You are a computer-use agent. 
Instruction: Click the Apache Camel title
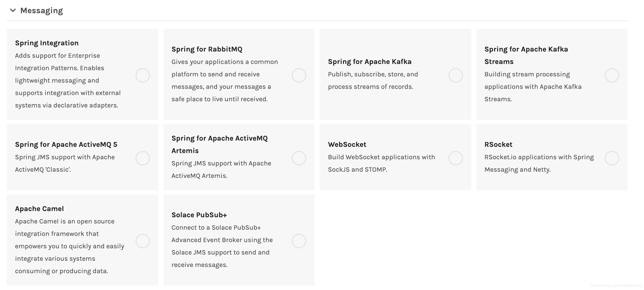point(39,209)
